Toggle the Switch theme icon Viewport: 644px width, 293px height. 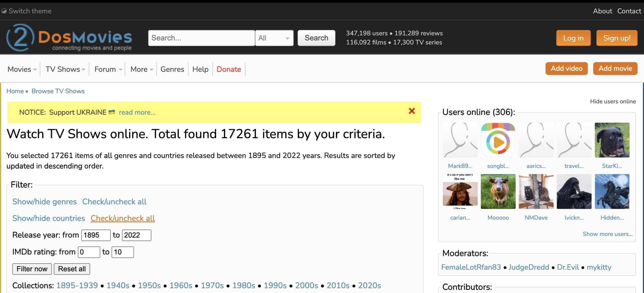[4, 11]
